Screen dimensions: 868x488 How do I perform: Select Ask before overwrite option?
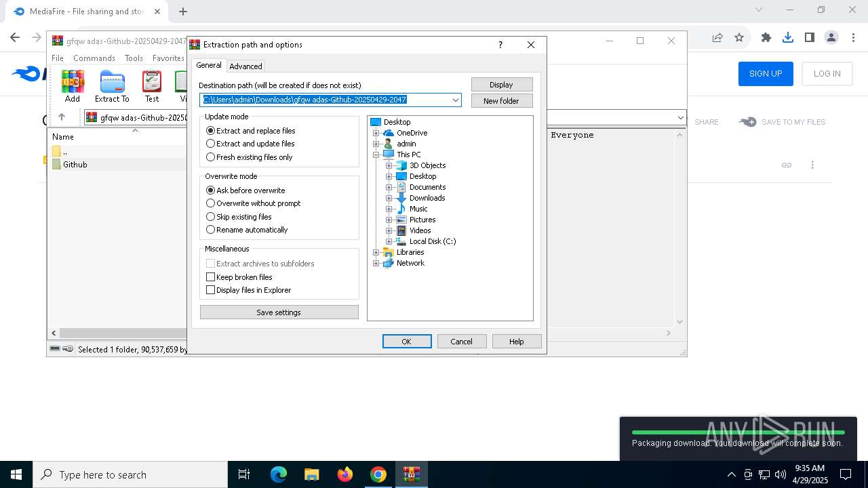(x=245, y=190)
